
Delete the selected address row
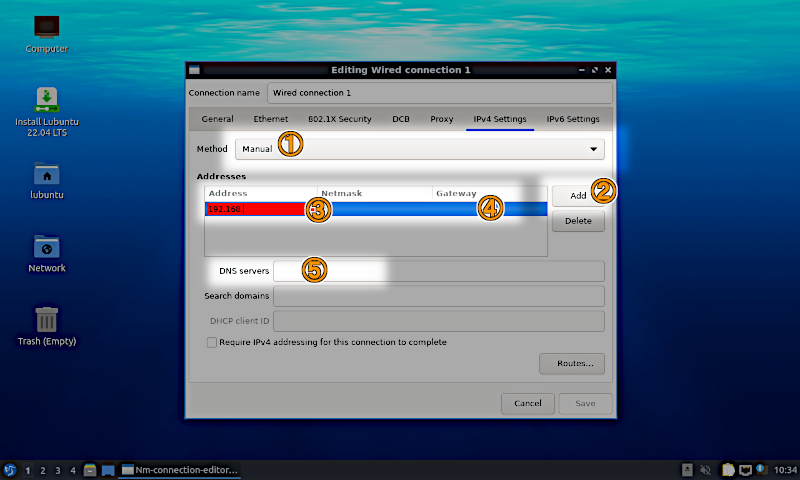click(x=578, y=221)
